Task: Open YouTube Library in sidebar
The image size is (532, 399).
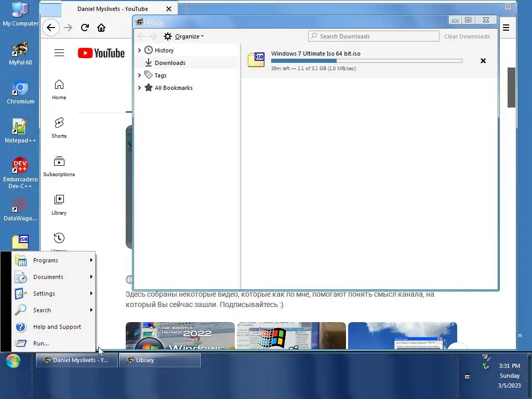Action: 59,205
